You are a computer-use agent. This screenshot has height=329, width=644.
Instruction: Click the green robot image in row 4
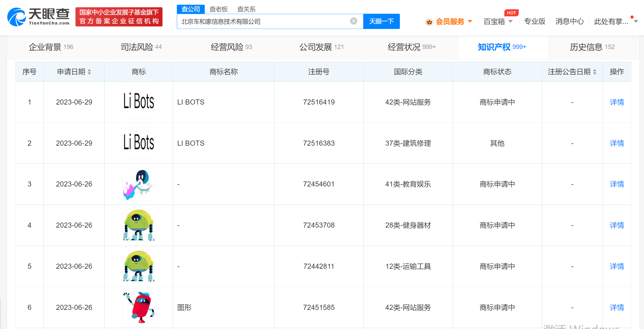[139, 225]
